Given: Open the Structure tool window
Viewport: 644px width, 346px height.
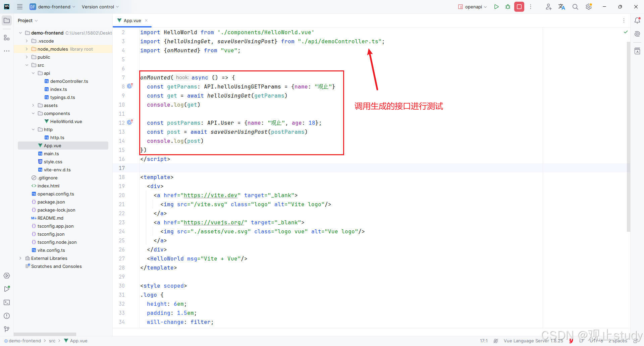Looking at the screenshot, I should 7,38.
